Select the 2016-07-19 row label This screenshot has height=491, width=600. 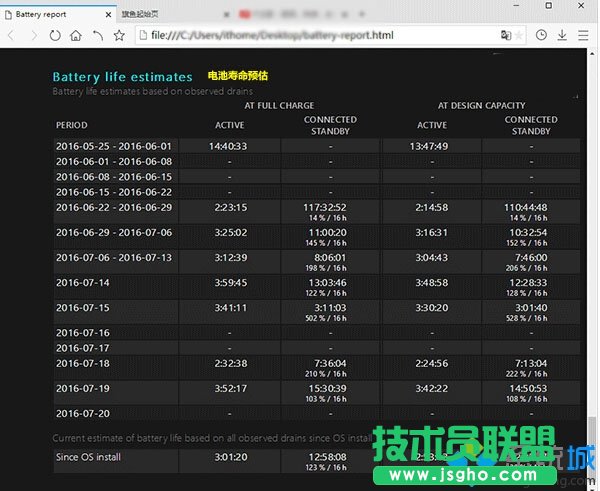(x=83, y=388)
